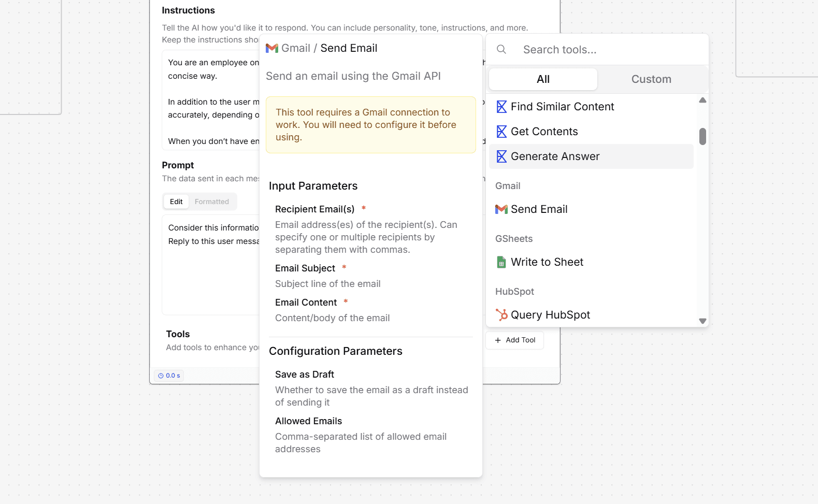Pick the Query HubSpot tool
This screenshot has height=504, width=818.
(x=591, y=315)
